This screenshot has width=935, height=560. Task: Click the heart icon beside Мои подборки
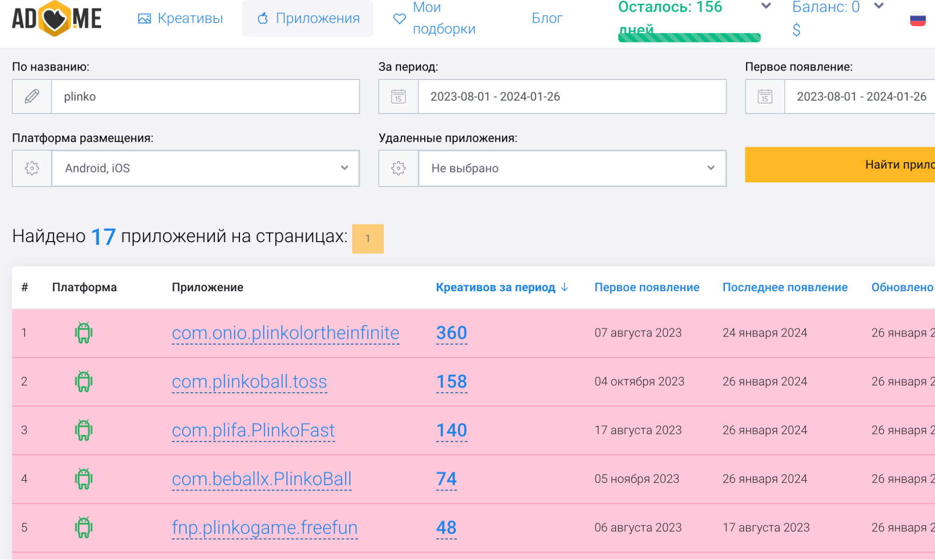pyautogui.click(x=399, y=19)
